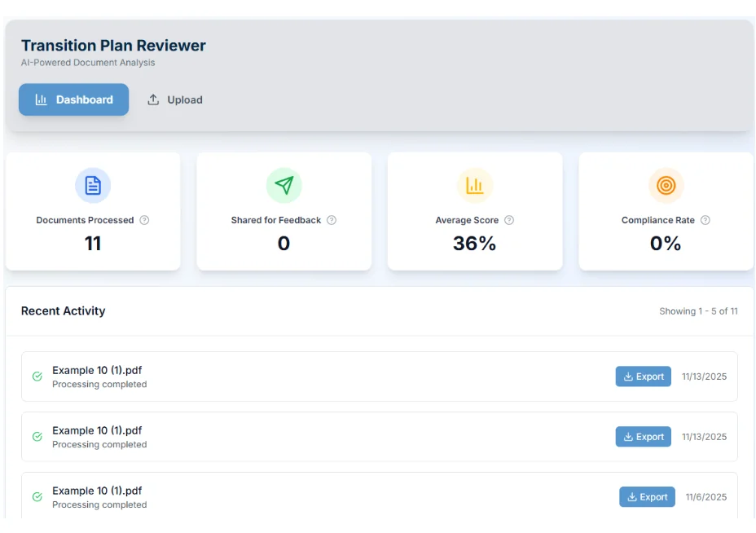Click the Compliance Rate target icon

(x=666, y=185)
